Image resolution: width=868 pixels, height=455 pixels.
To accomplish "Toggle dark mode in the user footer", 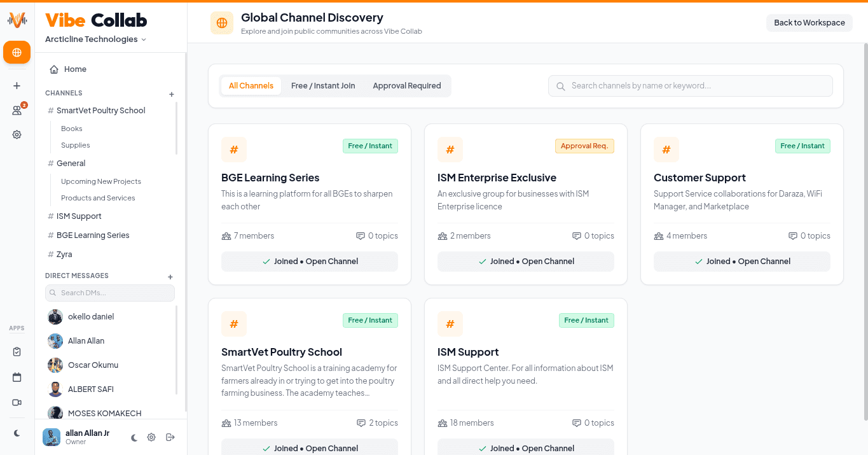I will 134,437.
